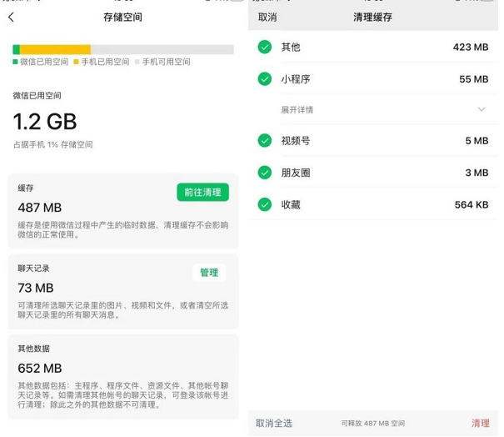Tap the yellow 手机已用空间 legend square
The image size is (504, 437).
click(76, 62)
